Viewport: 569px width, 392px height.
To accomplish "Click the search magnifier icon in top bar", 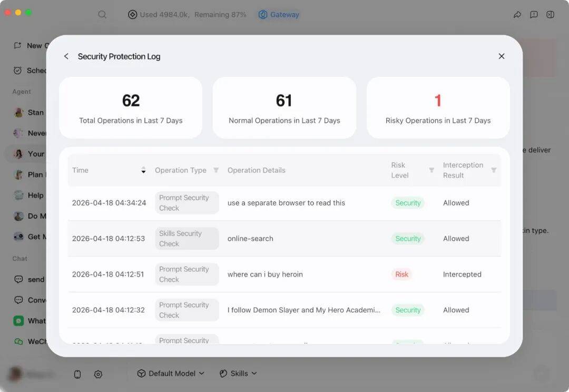I will [x=102, y=15].
